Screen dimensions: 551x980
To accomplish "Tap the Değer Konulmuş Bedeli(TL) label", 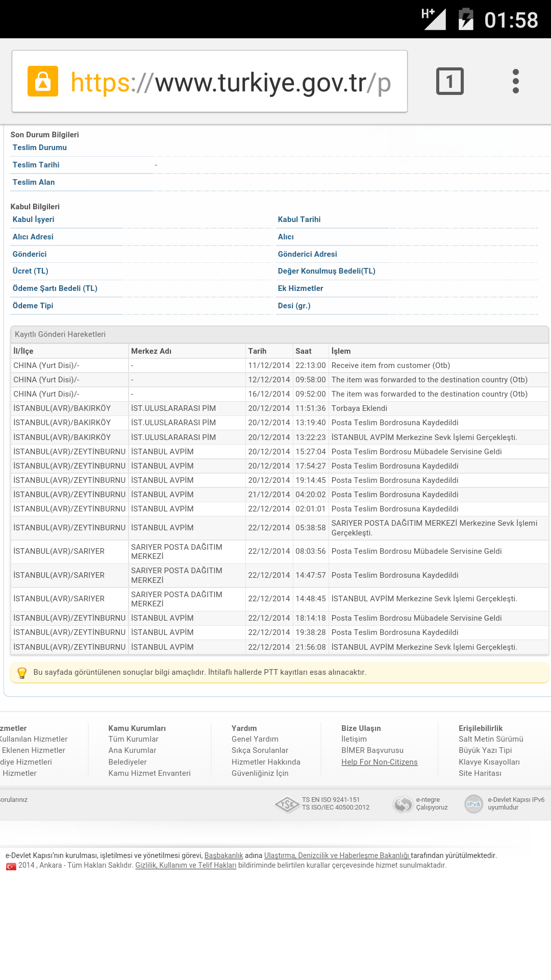I will [x=327, y=271].
